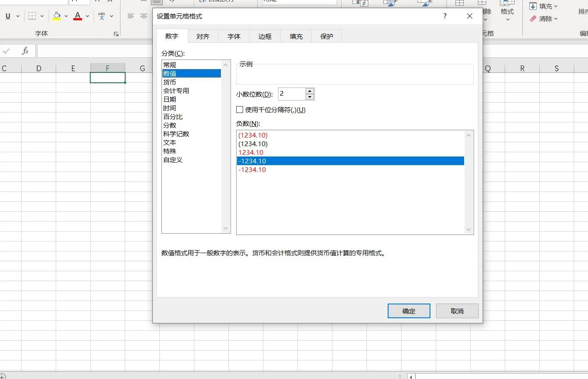Select the 数值 category
The height and width of the screenshot is (379, 588).
[x=192, y=74]
